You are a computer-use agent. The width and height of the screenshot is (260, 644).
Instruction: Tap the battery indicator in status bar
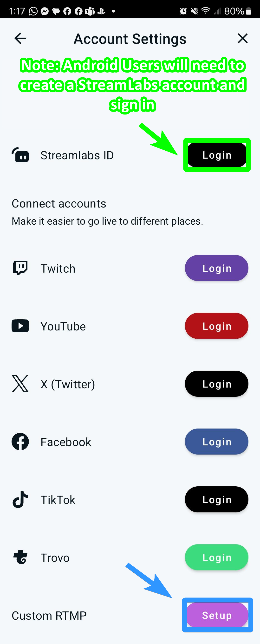coord(248,11)
